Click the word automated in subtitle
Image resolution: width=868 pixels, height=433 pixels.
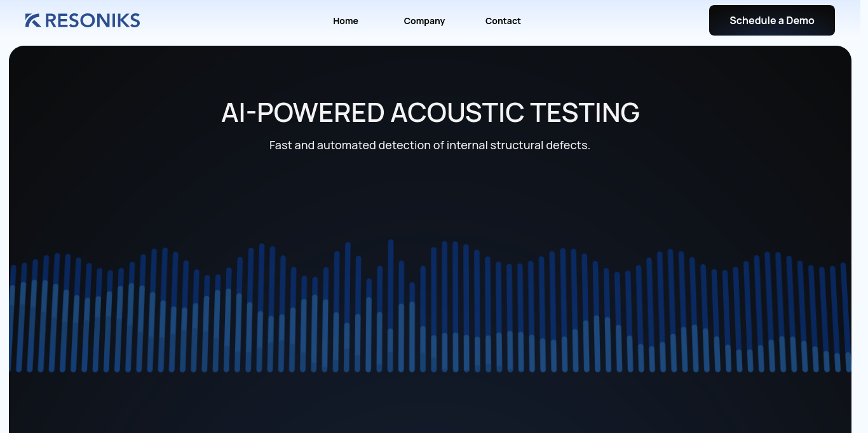[346, 145]
